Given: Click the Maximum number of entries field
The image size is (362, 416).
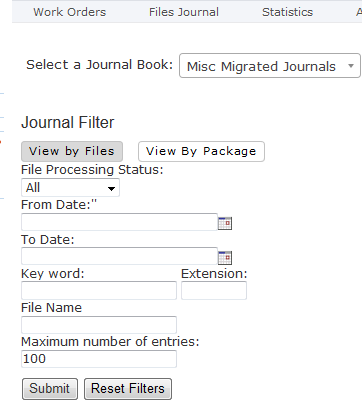Looking at the screenshot, I should point(99,359).
